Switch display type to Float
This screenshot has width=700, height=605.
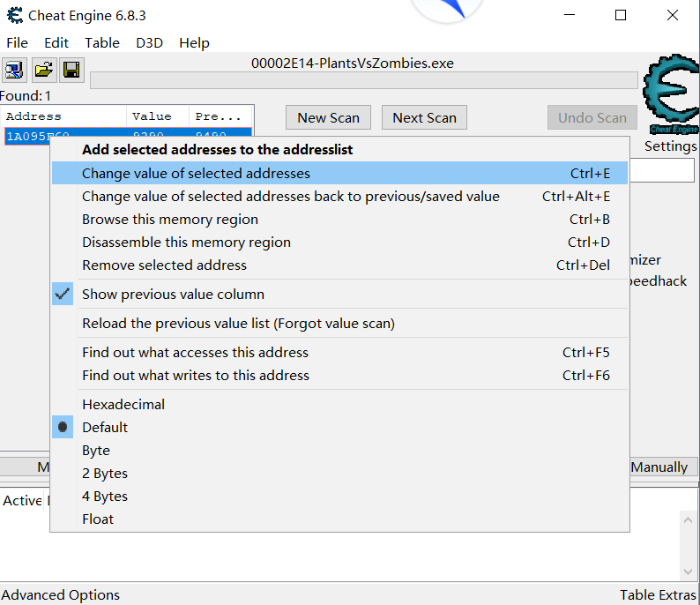click(98, 519)
